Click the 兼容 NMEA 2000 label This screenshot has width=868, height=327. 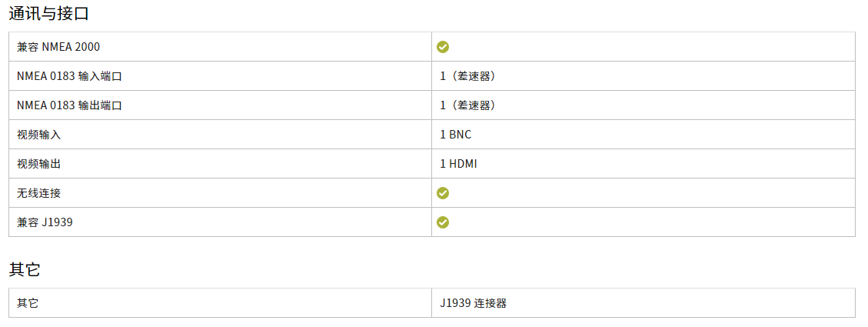tap(58, 47)
